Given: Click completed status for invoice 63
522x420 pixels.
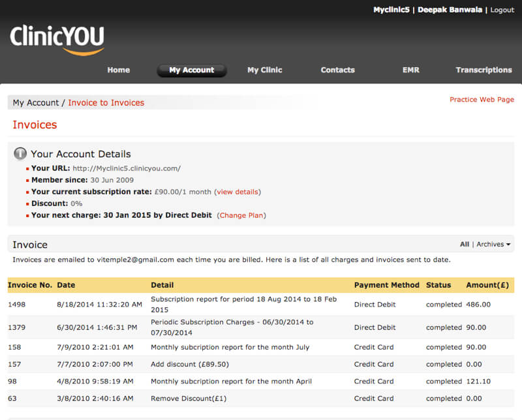Looking at the screenshot, I should [444, 398].
